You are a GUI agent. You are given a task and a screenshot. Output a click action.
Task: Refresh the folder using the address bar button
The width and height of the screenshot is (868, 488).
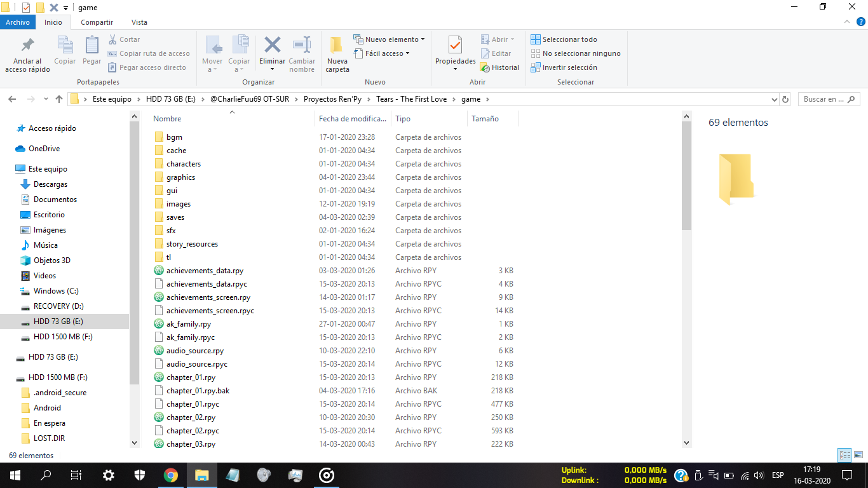[785, 99]
